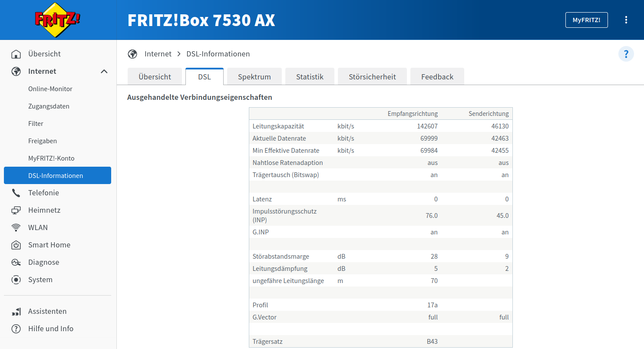644x349 pixels.
Task: Click the Hilfe und Info question icon
Action: pos(16,329)
